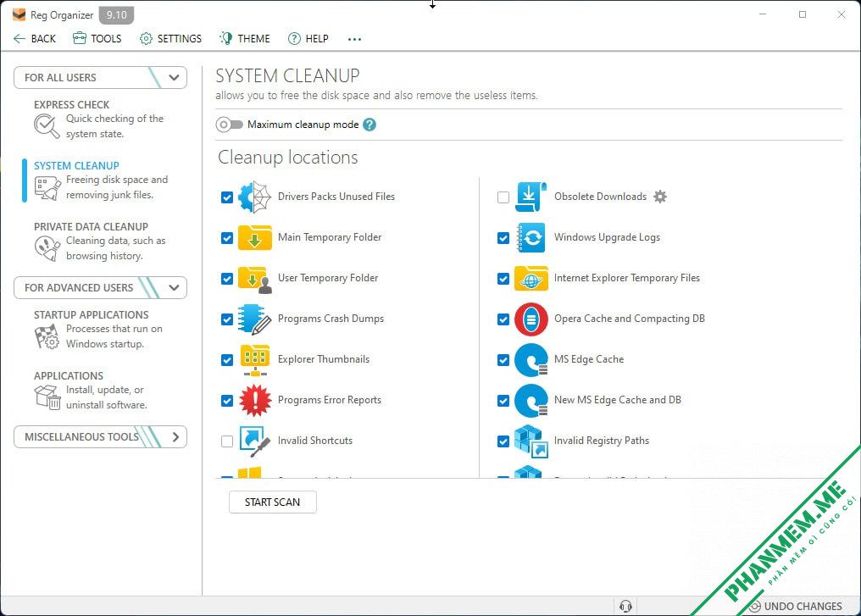
Task: Click the Obsolete Downloads settings gear icon
Action: click(x=660, y=197)
